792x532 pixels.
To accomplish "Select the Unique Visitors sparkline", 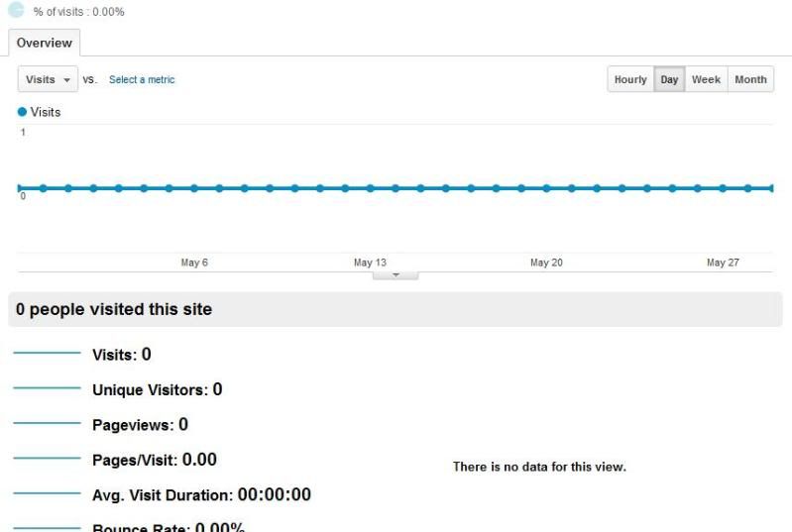I will click(47, 389).
